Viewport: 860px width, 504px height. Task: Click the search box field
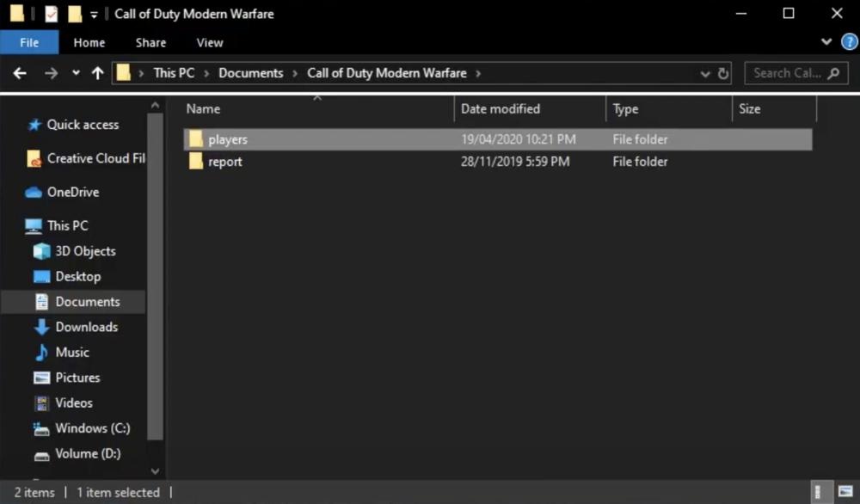click(x=787, y=73)
